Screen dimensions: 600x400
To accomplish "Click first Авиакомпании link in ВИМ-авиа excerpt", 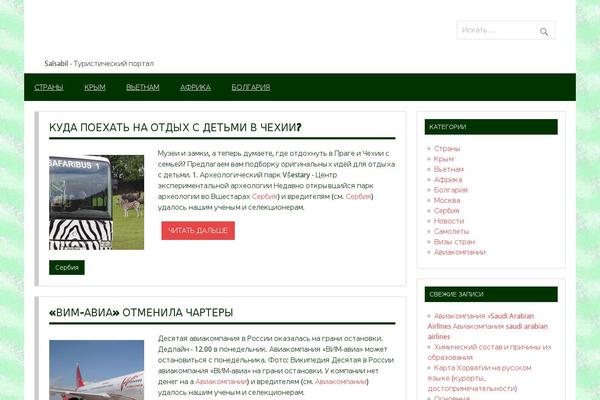I will click(221, 382).
